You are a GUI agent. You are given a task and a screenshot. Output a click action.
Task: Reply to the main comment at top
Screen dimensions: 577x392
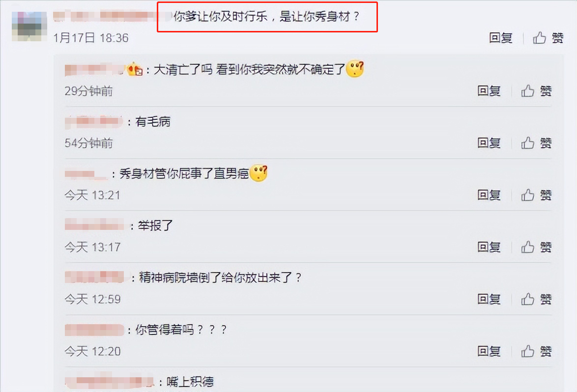point(501,38)
